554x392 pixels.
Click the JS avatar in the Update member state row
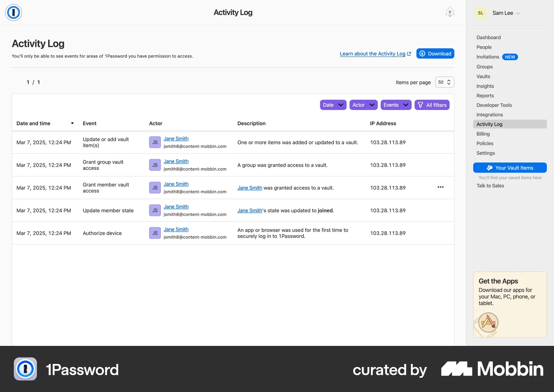tap(155, 210)
